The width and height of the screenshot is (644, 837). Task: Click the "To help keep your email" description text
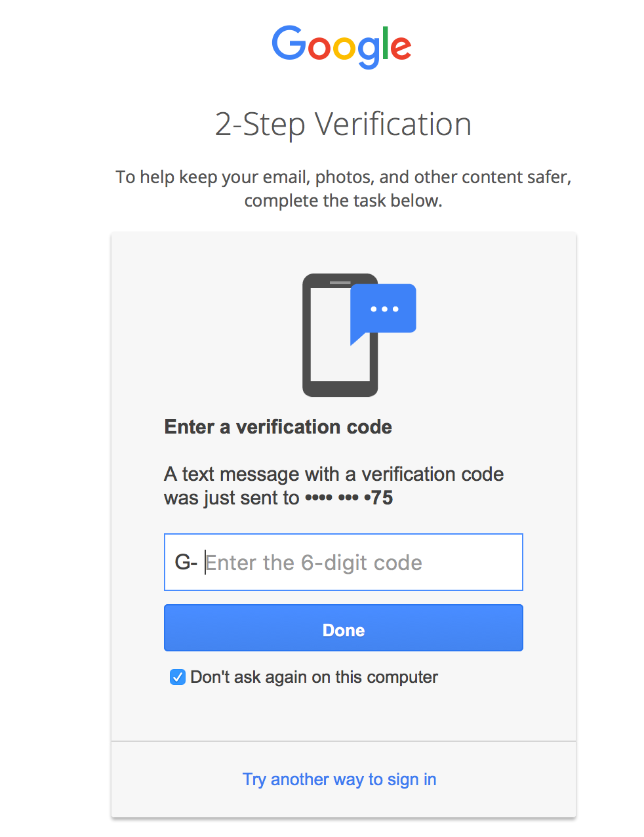(x=343, y=177)
